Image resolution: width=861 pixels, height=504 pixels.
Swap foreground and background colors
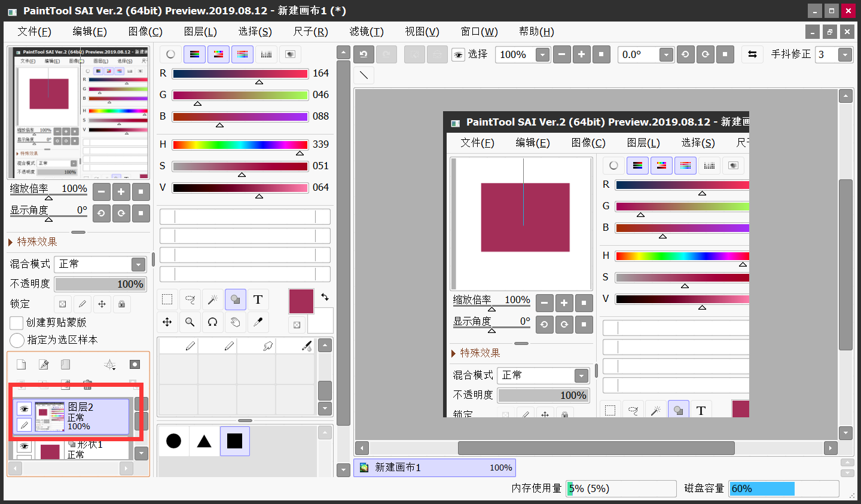pyautogui.click(x=325, y=297)
